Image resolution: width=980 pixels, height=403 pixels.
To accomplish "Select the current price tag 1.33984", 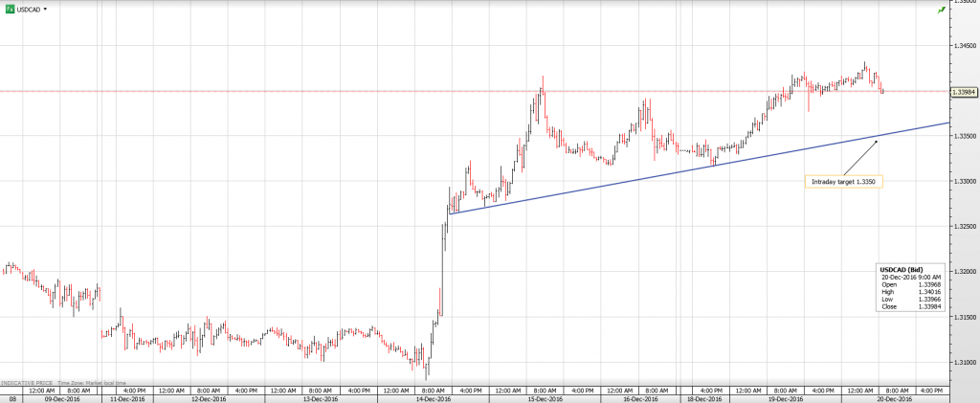I will tap(965, 92).
